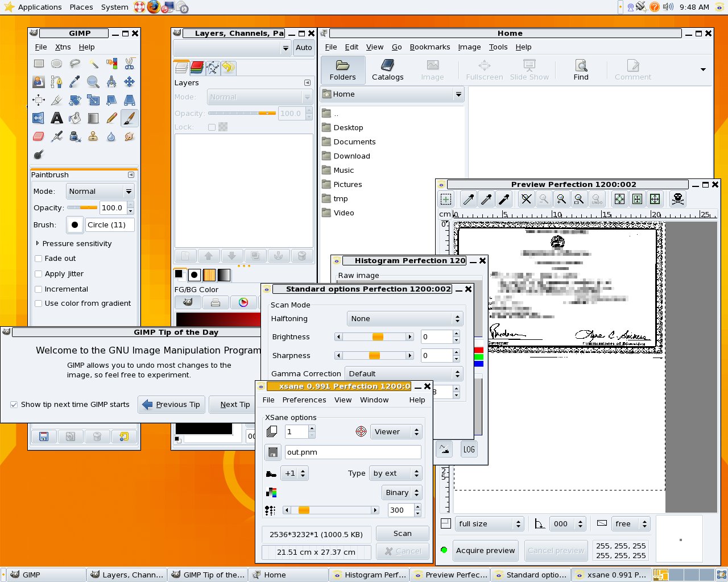The height and width of the screenshot is (582, 728).
Task: Click the Brightness slider in Standard options
Action: [374, 337]
